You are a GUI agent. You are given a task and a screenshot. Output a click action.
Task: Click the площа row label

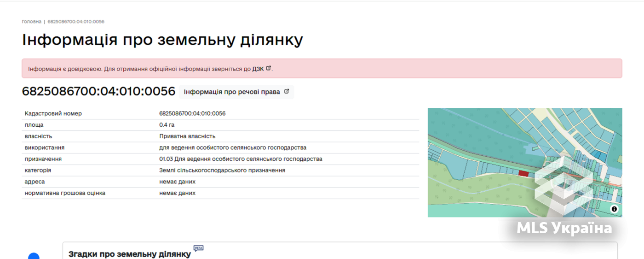pos(34,125)
